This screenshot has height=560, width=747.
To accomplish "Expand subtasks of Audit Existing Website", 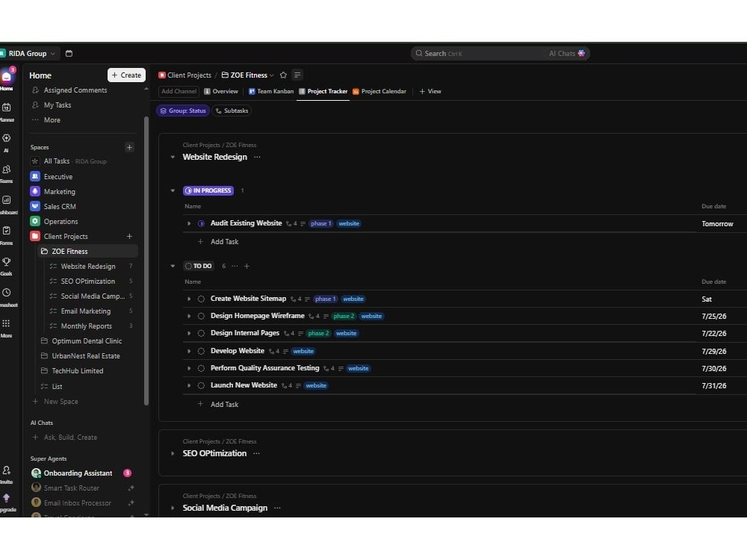I will point(189,223).
